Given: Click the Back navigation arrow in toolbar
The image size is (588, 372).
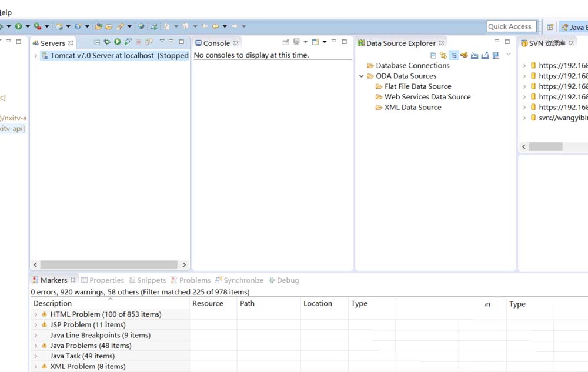Looking at the screenshot, I should tap(215, 26).
